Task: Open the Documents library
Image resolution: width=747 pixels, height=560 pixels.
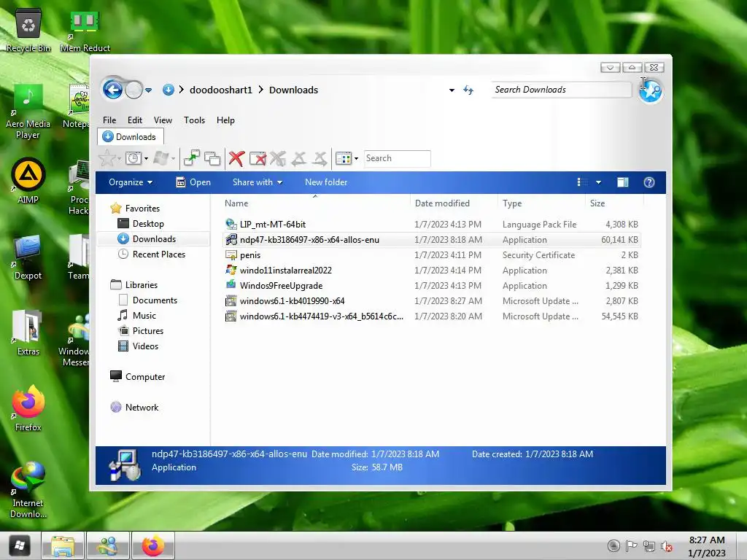Action: pyautogui.click(x=155, y=300)
